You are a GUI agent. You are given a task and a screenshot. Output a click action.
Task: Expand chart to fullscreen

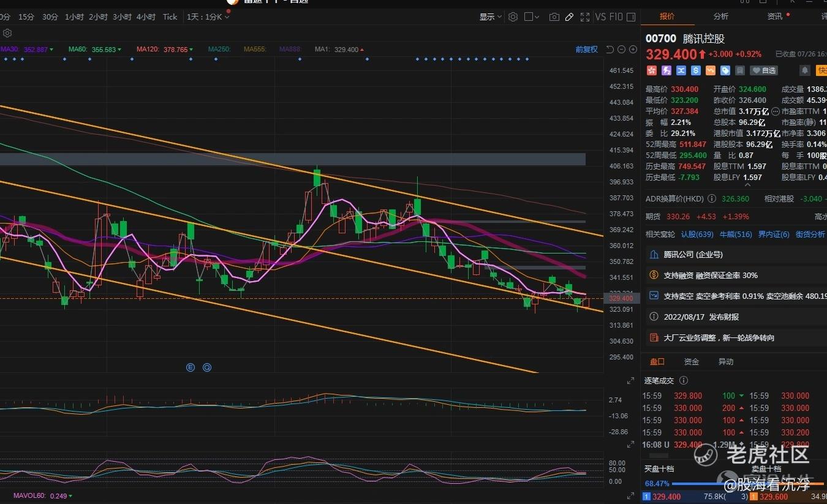(585, 17)
